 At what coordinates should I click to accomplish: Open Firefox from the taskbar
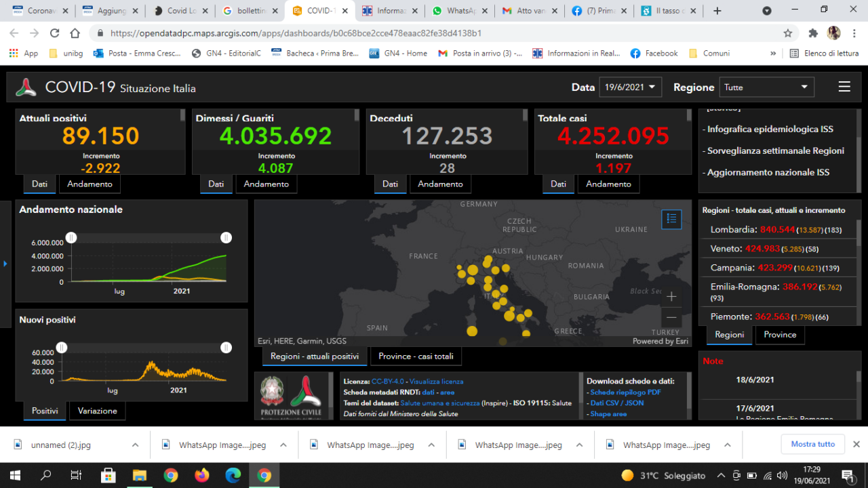coord(202,475)
